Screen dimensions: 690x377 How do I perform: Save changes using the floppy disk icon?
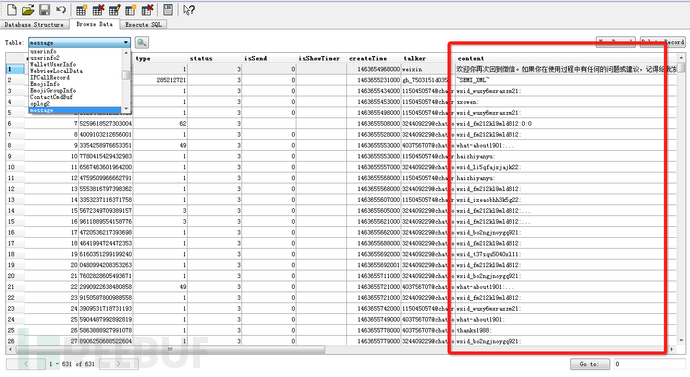(44, 10)
